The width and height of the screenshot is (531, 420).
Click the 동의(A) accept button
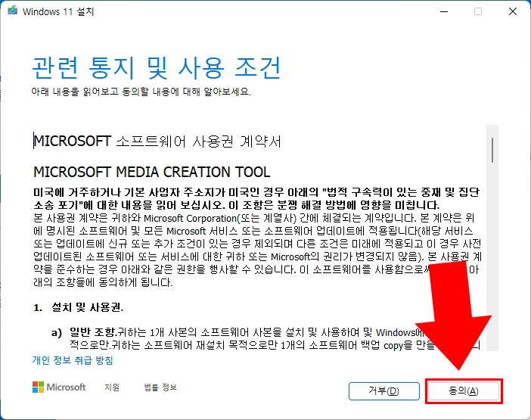pyautogui.click(x=463, y=391)
